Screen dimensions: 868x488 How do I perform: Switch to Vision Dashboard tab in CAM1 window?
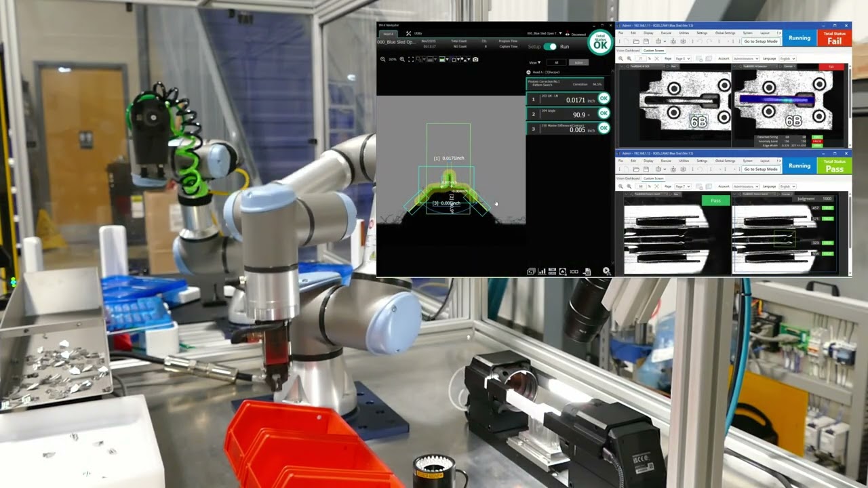point(628,50)
